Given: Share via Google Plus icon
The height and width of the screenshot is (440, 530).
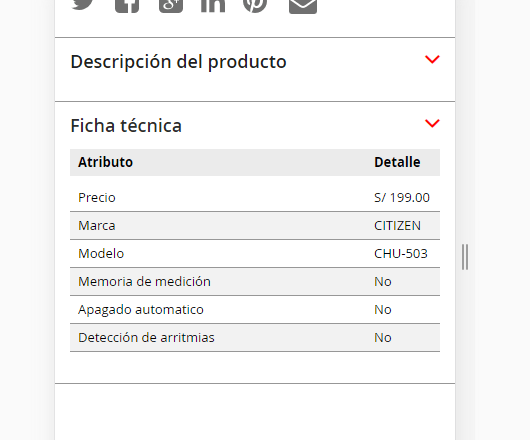Looking at the screenshot, I should click(x=171, y=6).
